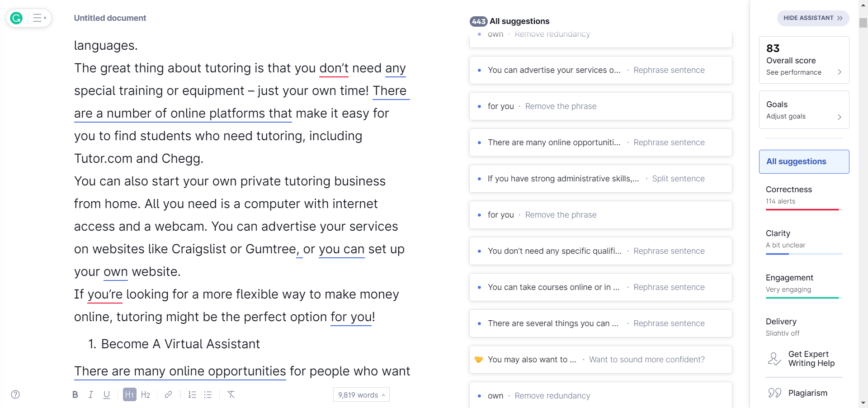
Task: Select the All suggestions filter
Action: 804,161
